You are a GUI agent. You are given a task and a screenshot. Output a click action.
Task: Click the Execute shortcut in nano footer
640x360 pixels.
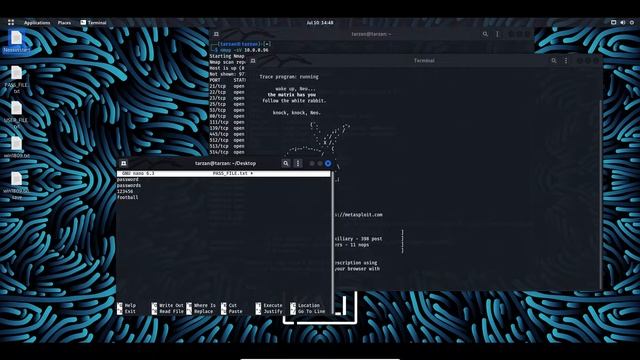[269, 305]
